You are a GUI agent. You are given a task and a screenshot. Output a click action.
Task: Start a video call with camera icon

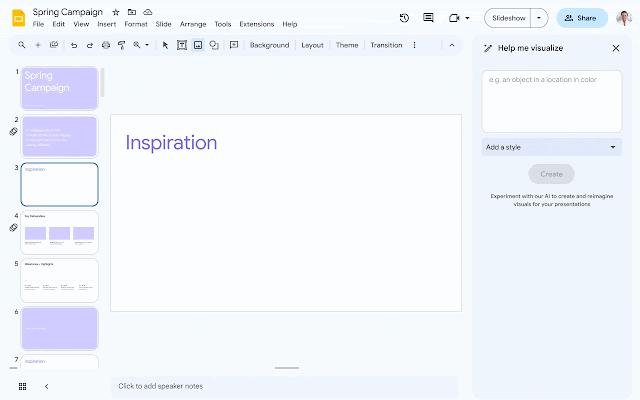coord(454,18)
